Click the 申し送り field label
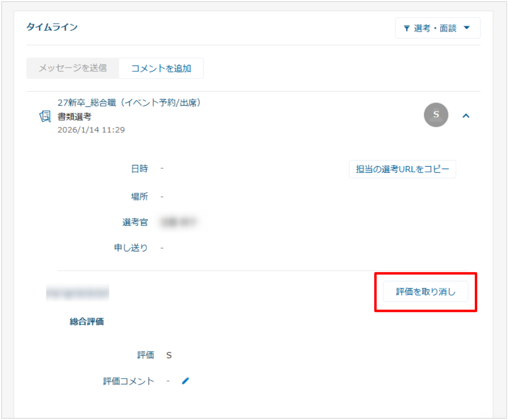This screenshot has height=420, width=510. (x=131, y=248)
